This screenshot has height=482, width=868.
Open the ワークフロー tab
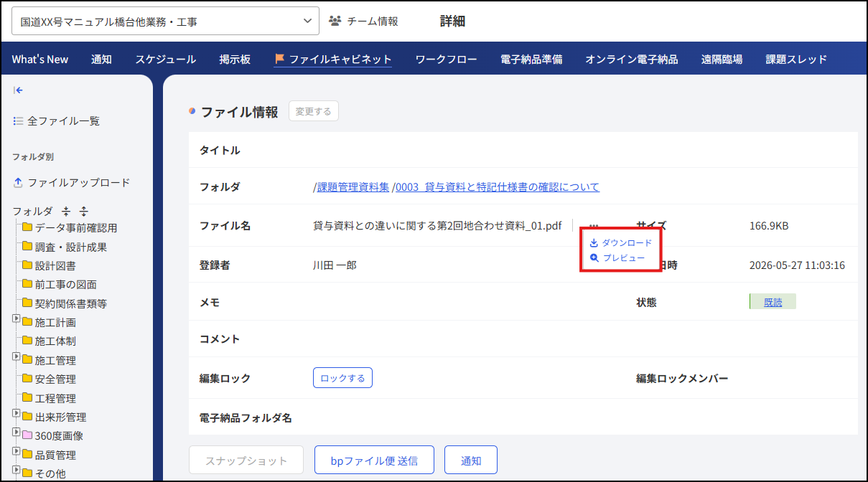[x=446, y=60]
